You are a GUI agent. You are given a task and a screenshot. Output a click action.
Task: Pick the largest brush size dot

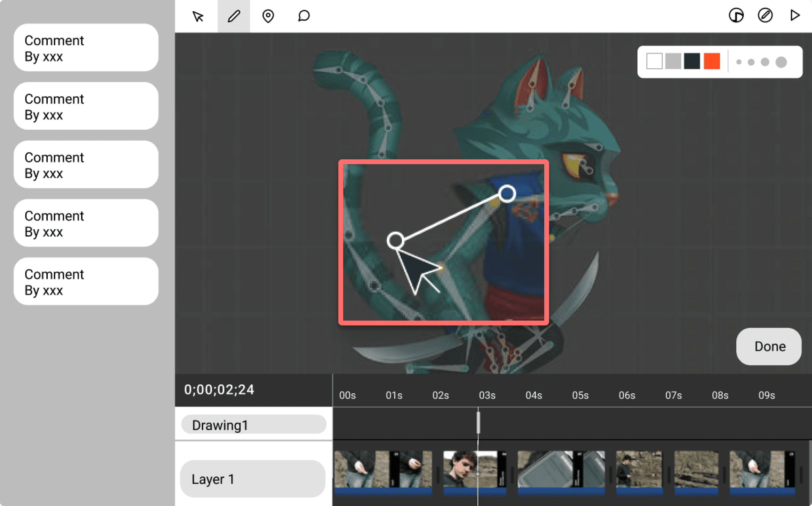tap(781, 62)
